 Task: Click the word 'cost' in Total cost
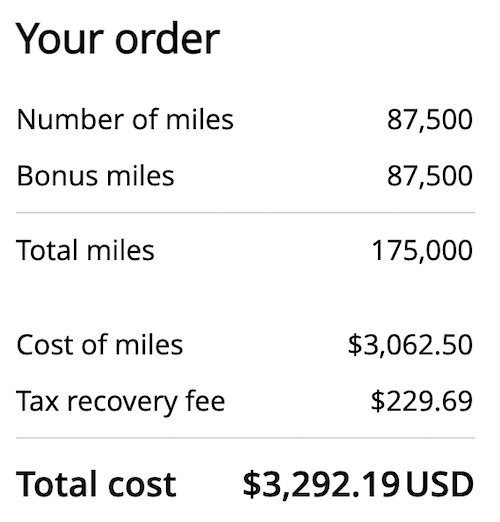142,485
